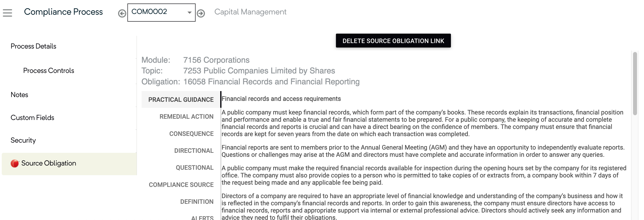
Task: Open Process Controls section
Action: (49, 70)
